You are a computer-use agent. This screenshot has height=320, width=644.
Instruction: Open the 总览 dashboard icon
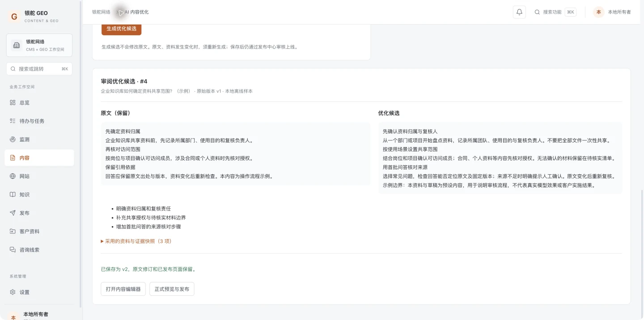click(13, 102)
